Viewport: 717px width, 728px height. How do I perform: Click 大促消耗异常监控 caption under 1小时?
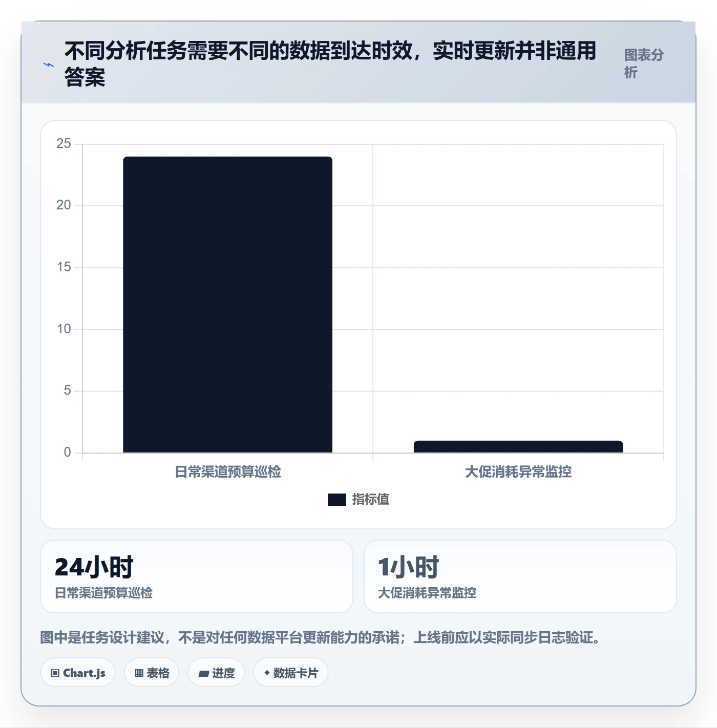pos(427,593)
